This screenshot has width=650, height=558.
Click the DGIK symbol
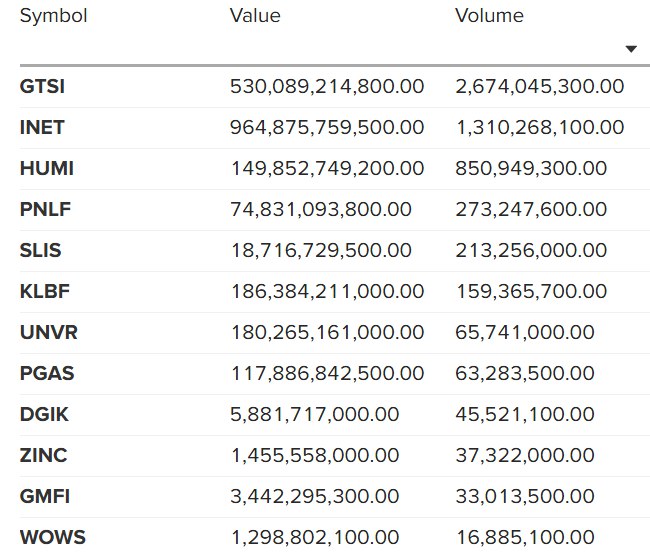pyautogui.click(x=44, y=414)
